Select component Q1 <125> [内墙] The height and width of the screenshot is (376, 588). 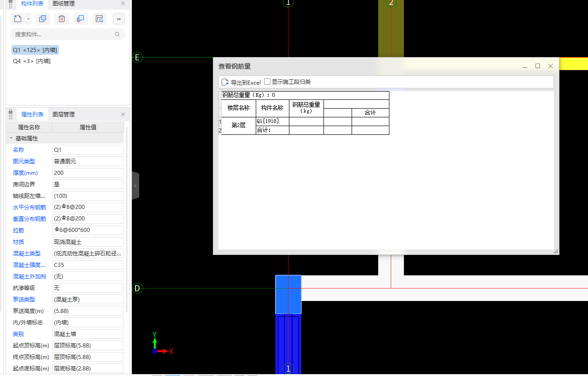pyautogui.click(x=35, y=50)
